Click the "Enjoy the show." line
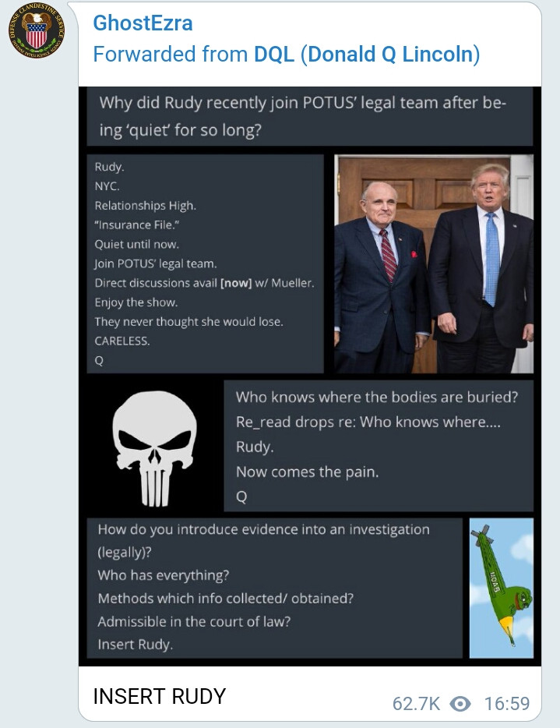The width and height of the screenshot is (560, 728). tap(136, 302)
